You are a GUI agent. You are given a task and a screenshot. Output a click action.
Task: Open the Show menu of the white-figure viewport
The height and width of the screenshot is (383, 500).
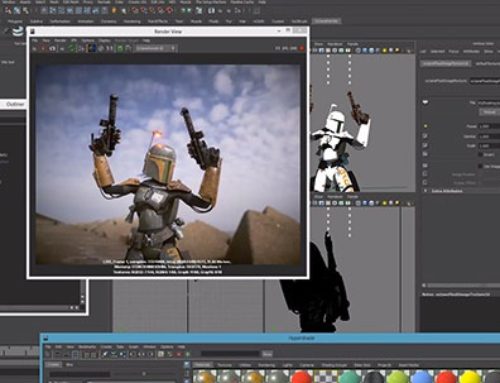pyautogui.click(x=319, y=44)
